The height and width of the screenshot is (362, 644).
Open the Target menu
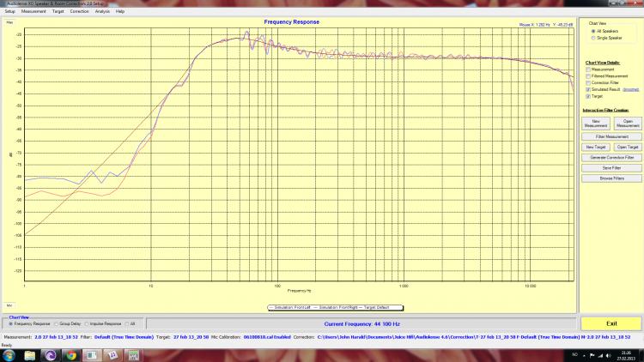pyautogui.click(x=58, y=11)
